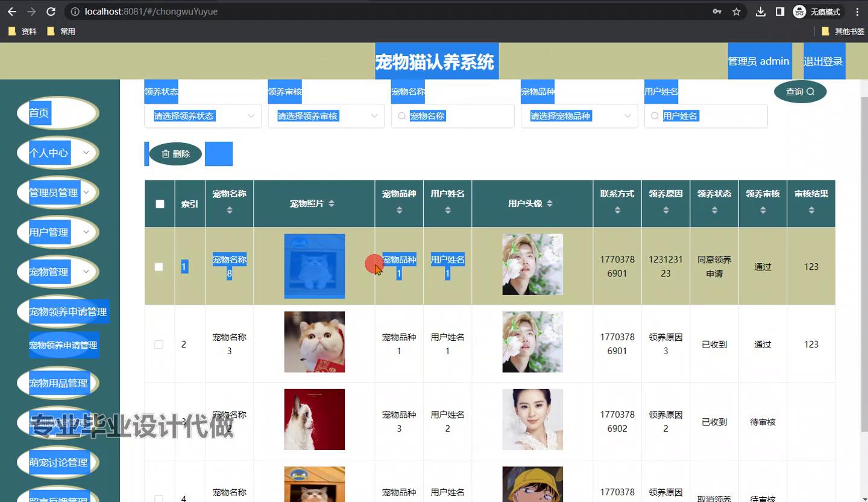Focus the 宠物名称 search input

(453, 116)
